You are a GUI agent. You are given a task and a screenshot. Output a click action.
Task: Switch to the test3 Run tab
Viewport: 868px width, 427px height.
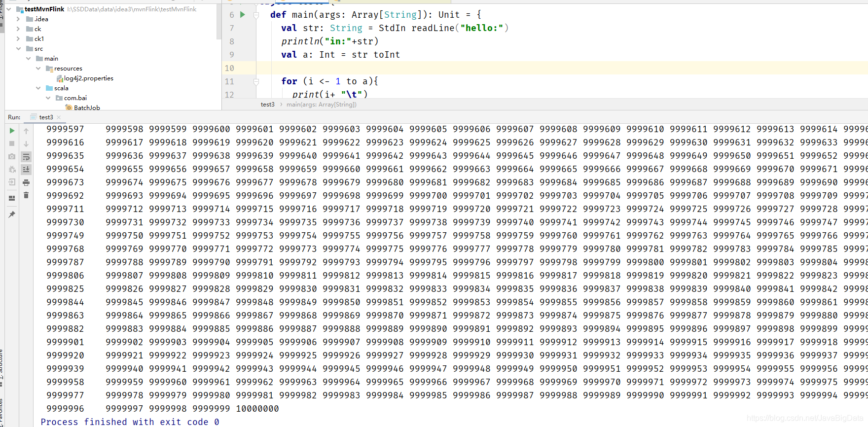tap(46, 117)
